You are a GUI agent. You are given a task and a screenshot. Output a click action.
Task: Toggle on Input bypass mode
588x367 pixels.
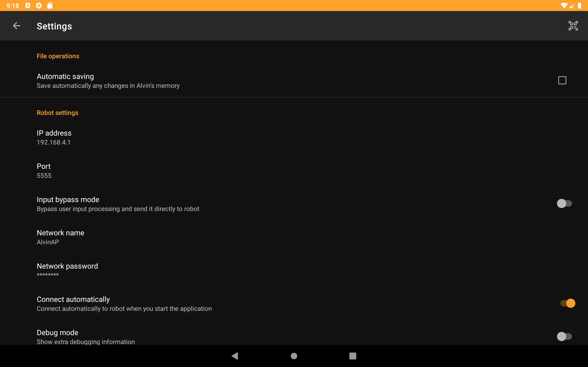(x=565, y=203)
